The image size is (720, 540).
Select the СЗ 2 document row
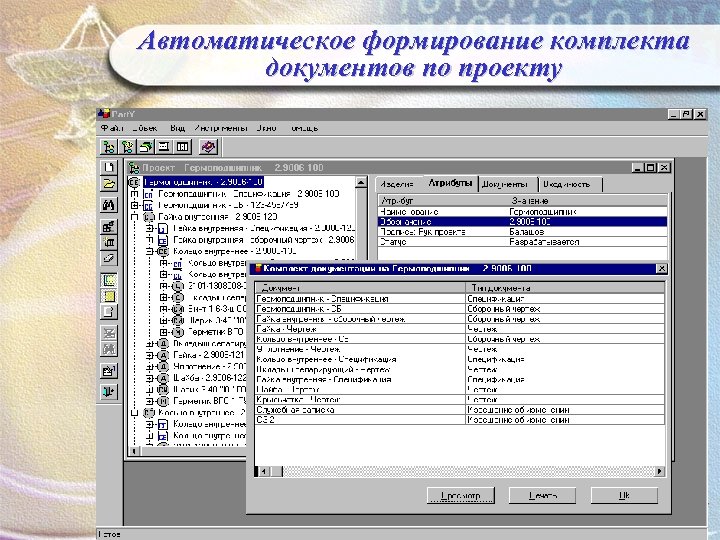460,420
